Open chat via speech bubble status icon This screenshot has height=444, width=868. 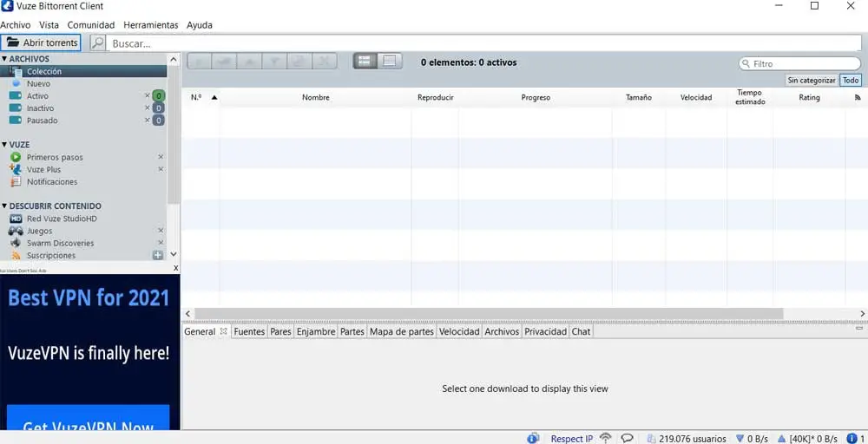pos(627,439)
